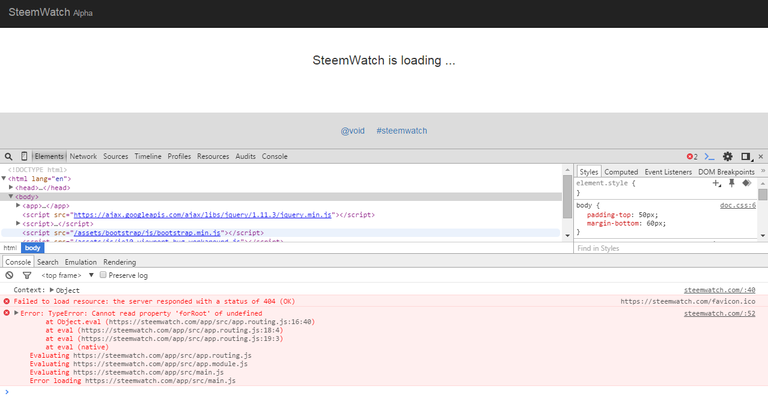Screen dimensions: 768x397
Task: Expand the app element node
Action: [18, 206]
